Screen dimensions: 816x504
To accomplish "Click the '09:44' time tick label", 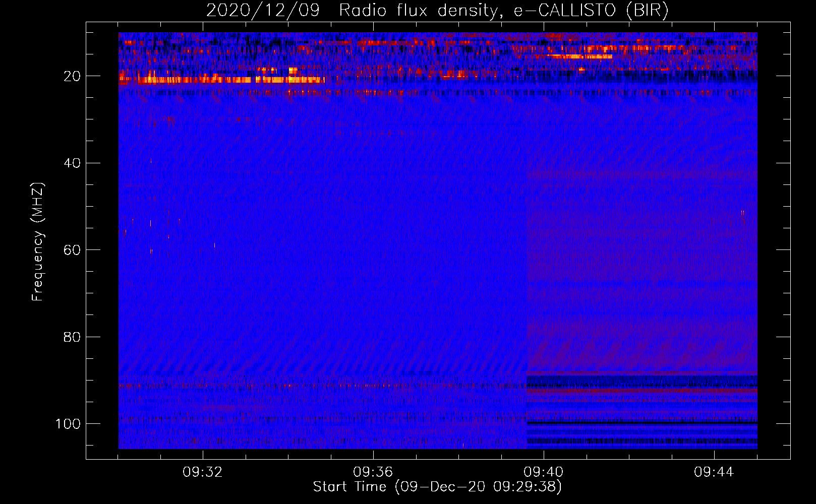I will click(x=714, y=472).
